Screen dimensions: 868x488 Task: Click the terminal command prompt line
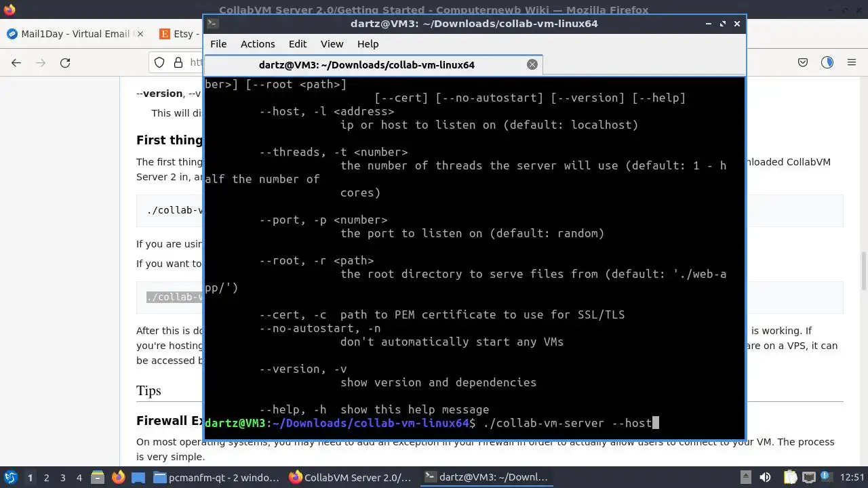coord(431,423)
